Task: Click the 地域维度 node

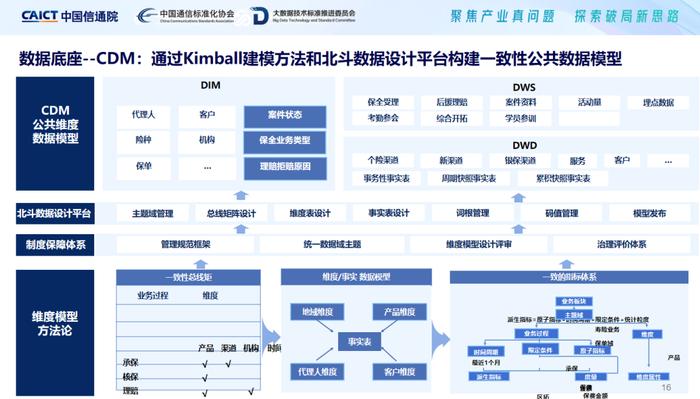Action: click(317, 312)
